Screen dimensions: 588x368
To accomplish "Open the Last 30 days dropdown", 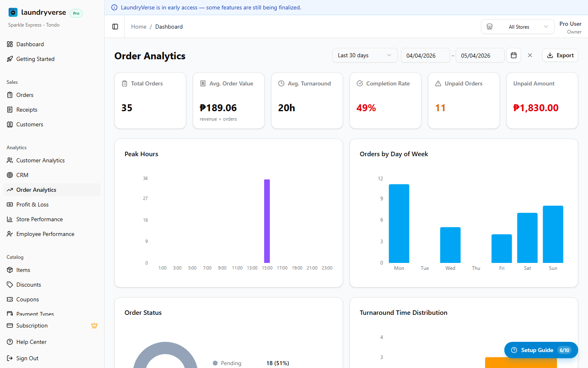I will (365, 55).
